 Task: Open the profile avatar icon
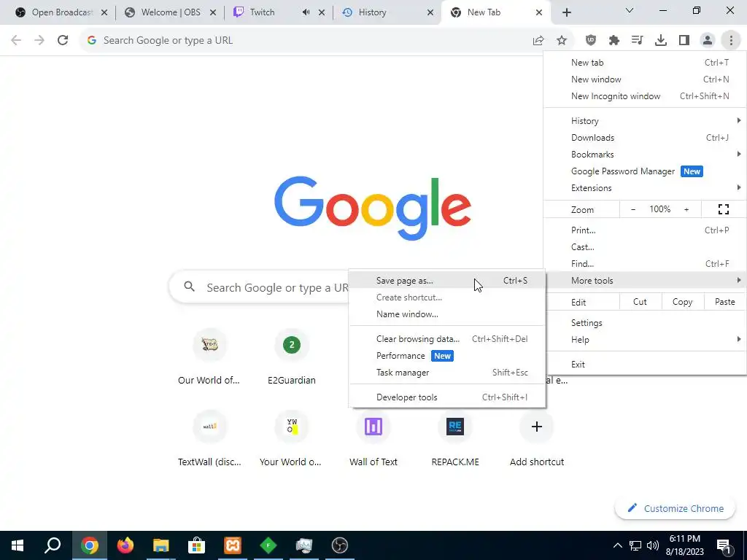(708, 40)
